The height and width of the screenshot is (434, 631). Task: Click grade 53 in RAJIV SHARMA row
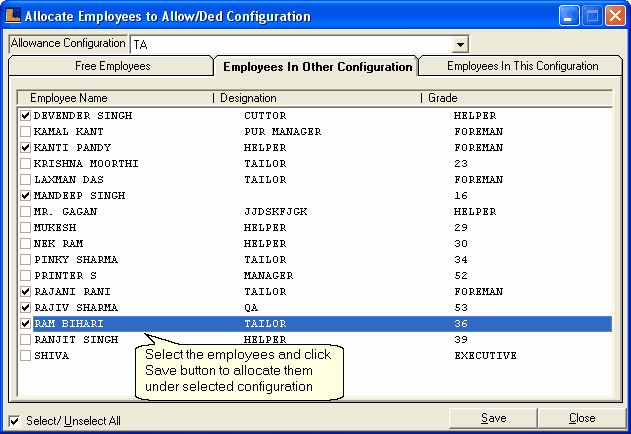461,308
